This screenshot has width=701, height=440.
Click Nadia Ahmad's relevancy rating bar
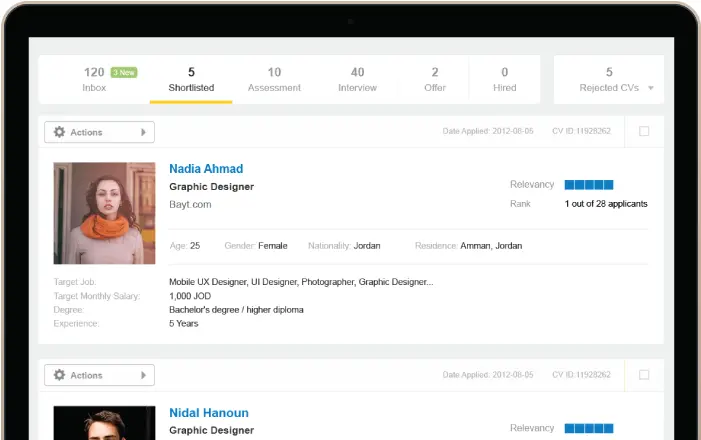589,185
